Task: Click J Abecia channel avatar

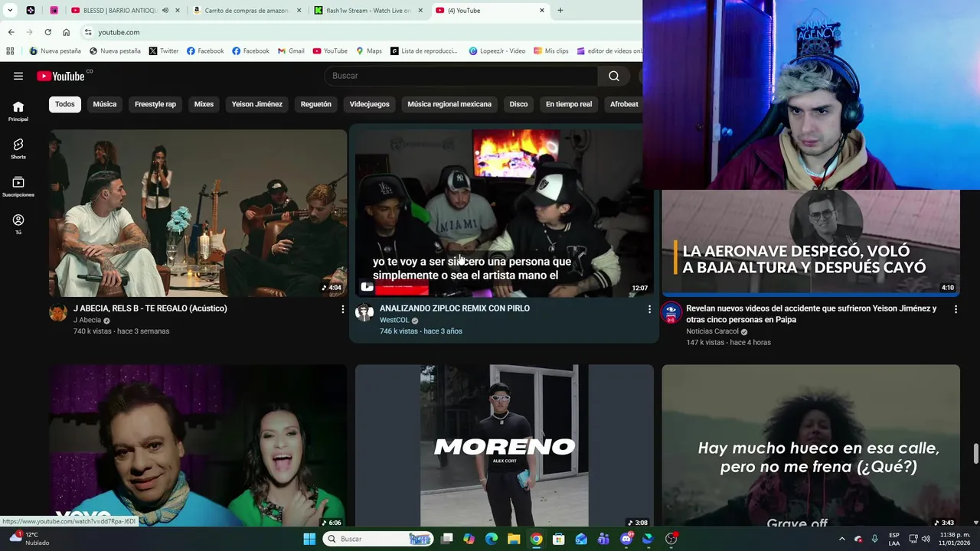Action: (58, 312)
